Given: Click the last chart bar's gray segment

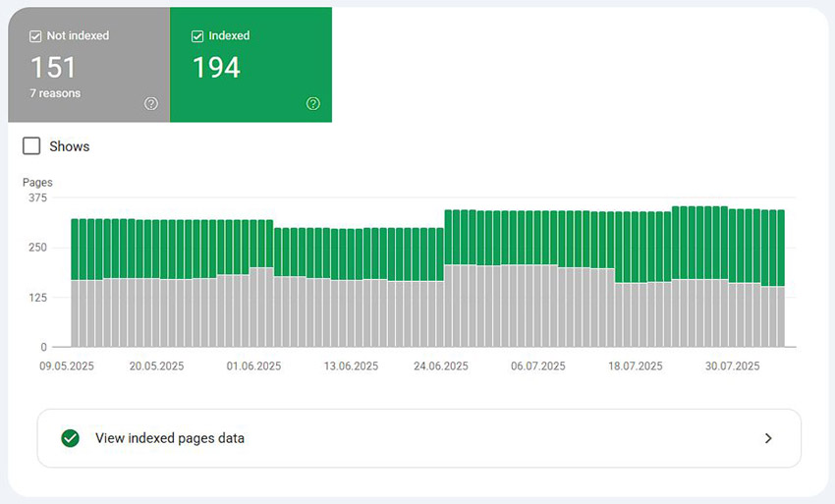Looking at the screenshot, I should 780,316.
